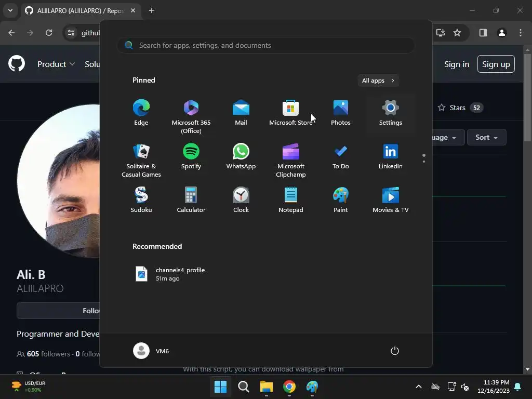Viewport: 532px width, 399px height.
Task: Open Spotify from pinned apps
Action: [x=191, y=157]
